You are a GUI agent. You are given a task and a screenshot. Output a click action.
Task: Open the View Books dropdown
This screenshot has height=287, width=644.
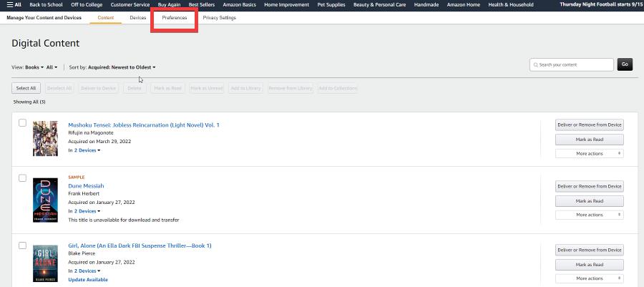pyautogui.click(x=34, y=67)
